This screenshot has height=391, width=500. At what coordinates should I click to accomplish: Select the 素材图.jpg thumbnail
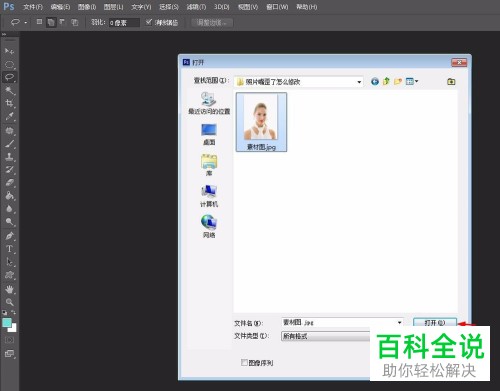coord(261,122)
